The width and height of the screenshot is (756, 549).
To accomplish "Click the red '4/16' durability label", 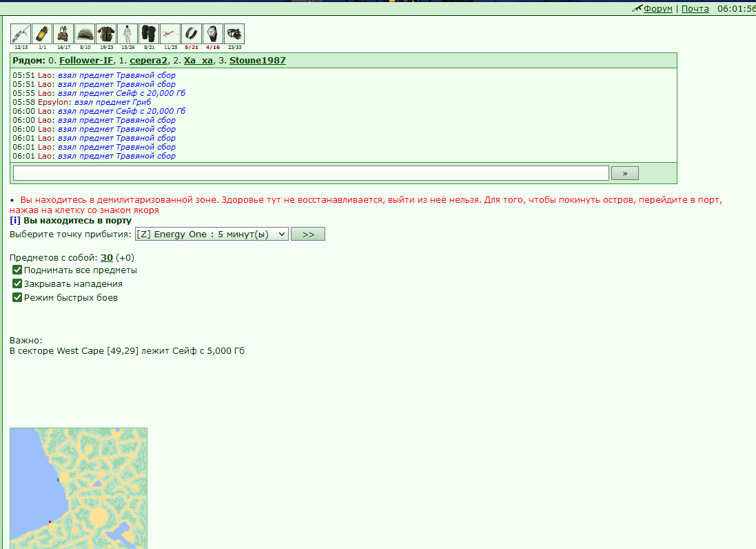I will pyautogui.click(x=213, y=48).
